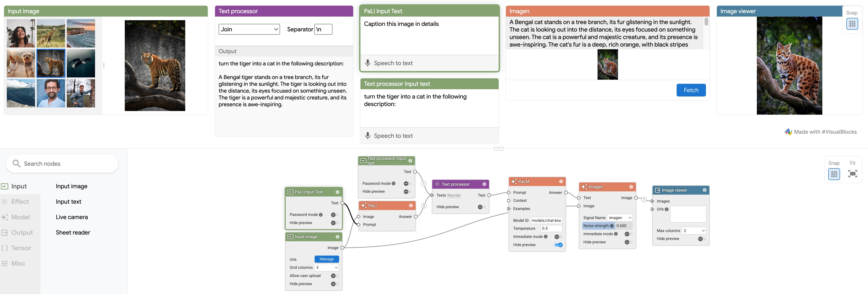The image size is (868, 294).
Task: Click the search magnifier icon in Search nodes
Action: [x=16, y=163]
